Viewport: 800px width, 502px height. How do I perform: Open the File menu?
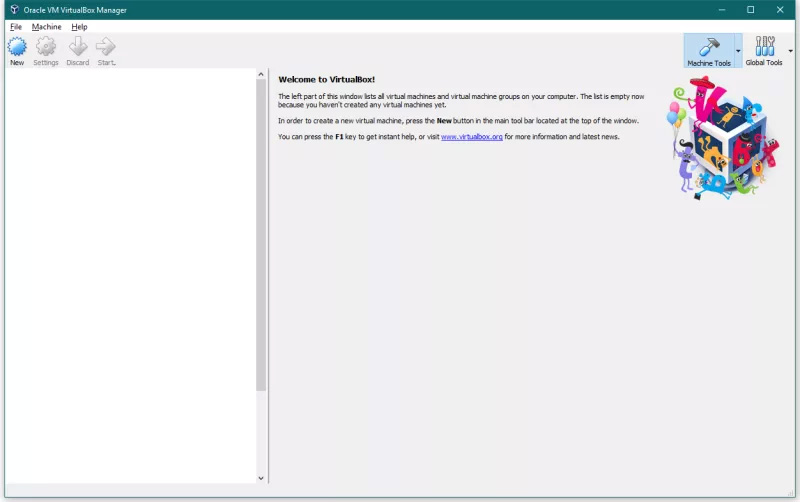(16, 27)
